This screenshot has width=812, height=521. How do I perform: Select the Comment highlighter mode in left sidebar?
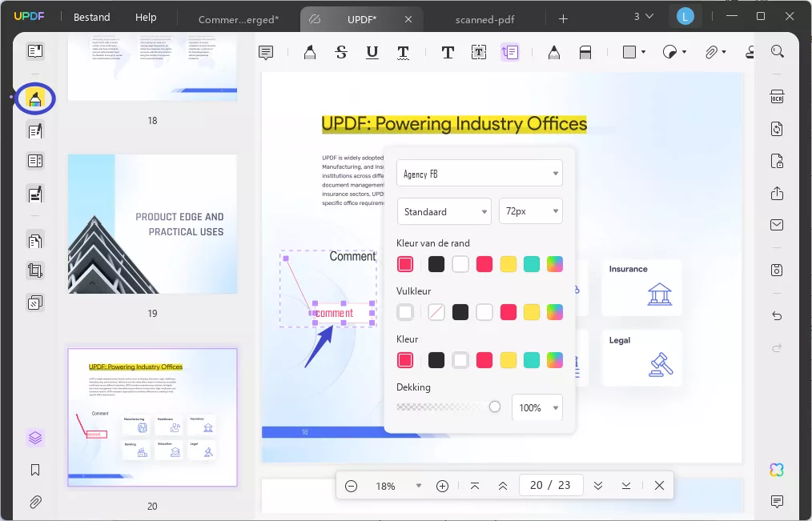point(35,98)
